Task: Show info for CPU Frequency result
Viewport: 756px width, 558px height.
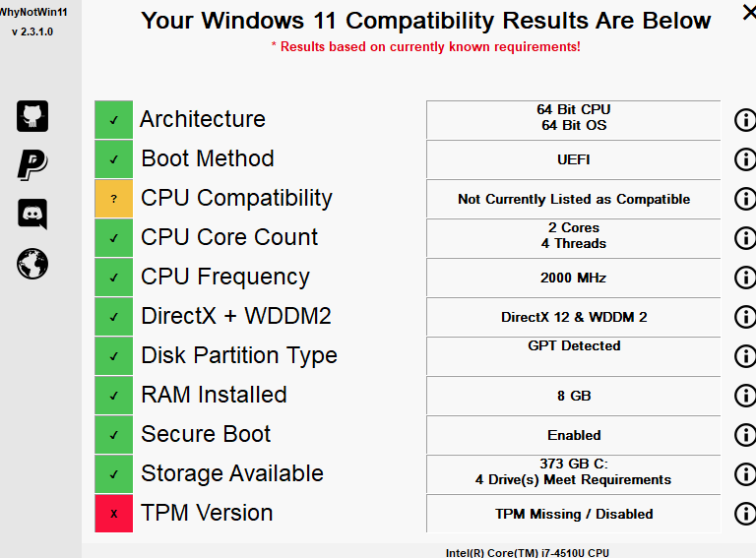Action: [745, 278]
